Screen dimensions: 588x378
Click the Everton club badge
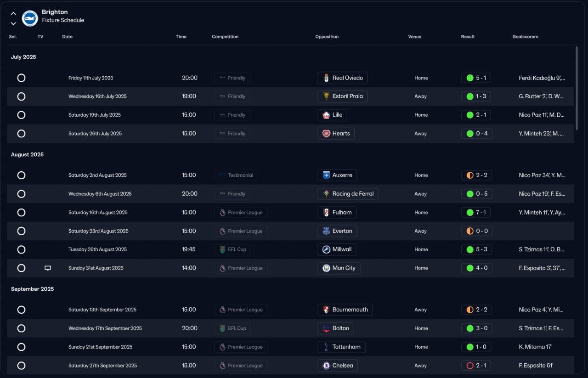(326, 231)
